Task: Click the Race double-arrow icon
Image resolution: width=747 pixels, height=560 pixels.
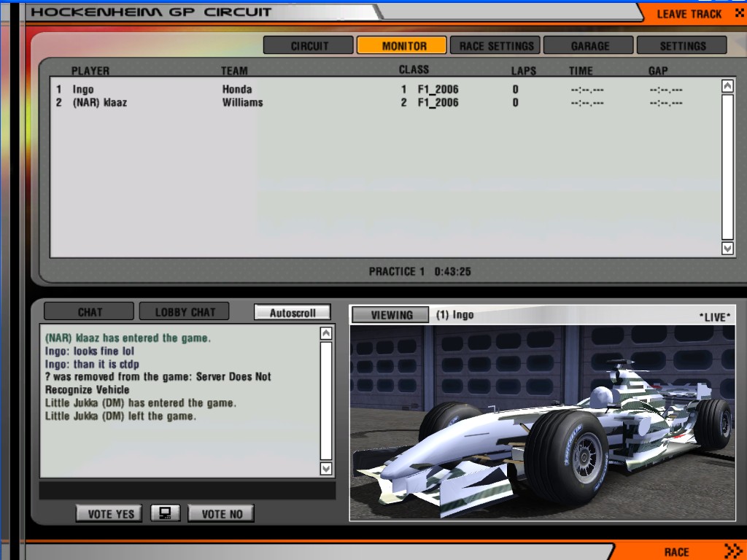Action: (x=732, y=551)
